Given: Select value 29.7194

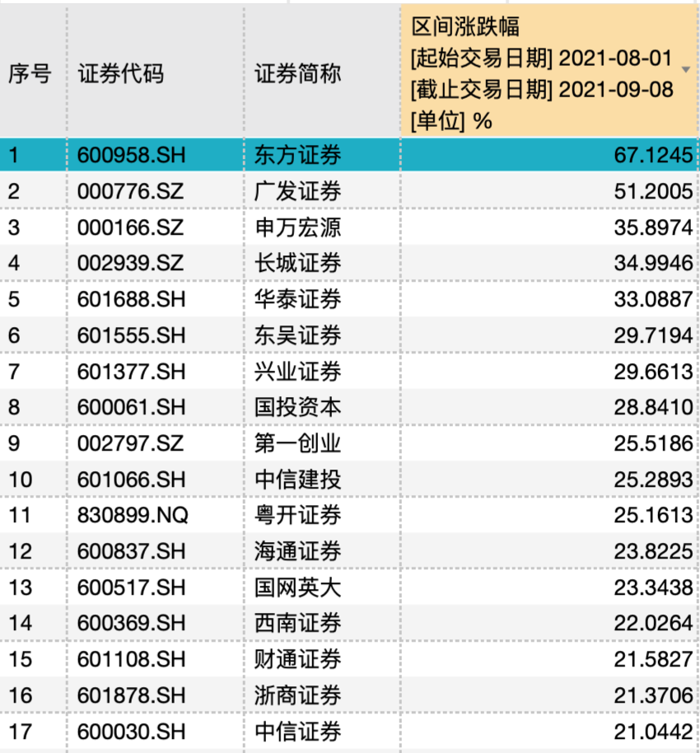Looking at the screenshot, I should coord(653,335).
